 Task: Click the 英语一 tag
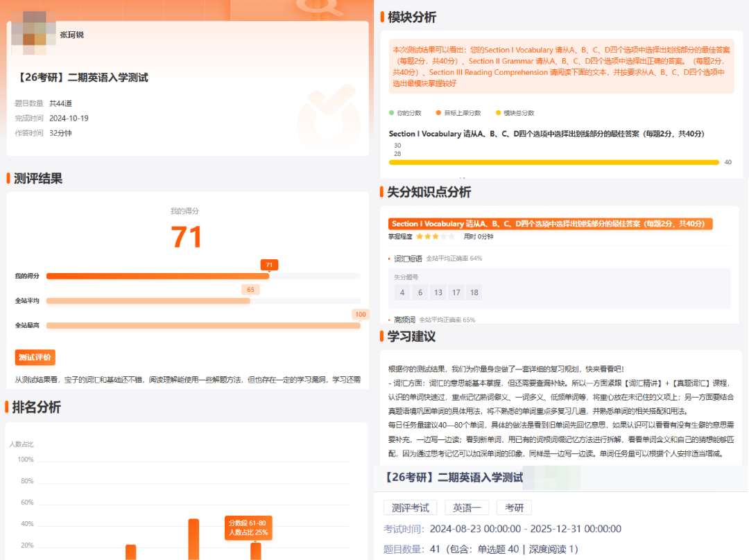[467, 507]
